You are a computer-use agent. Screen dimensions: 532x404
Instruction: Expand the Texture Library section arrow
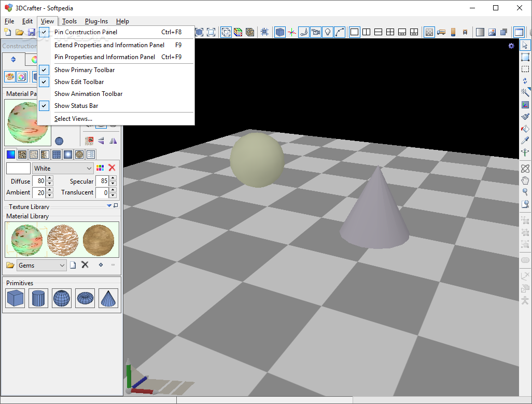point(109,205)
